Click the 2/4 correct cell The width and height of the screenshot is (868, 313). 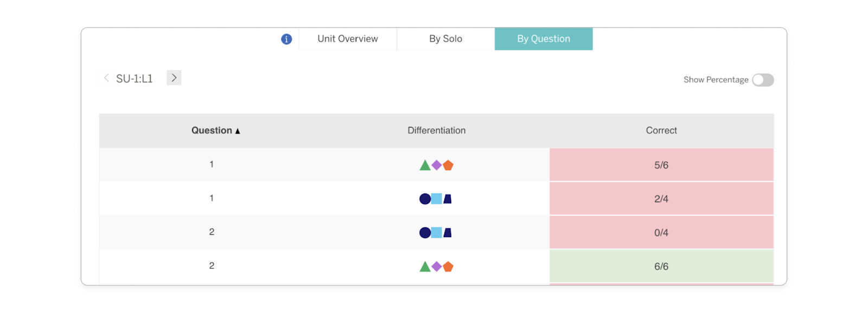[x=661, y=199]
